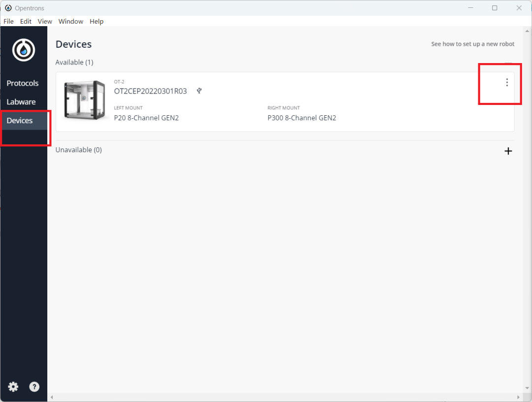Click the Unavailable (0) heading
Viewport: 532px width, 402px height.
[79, 150]
